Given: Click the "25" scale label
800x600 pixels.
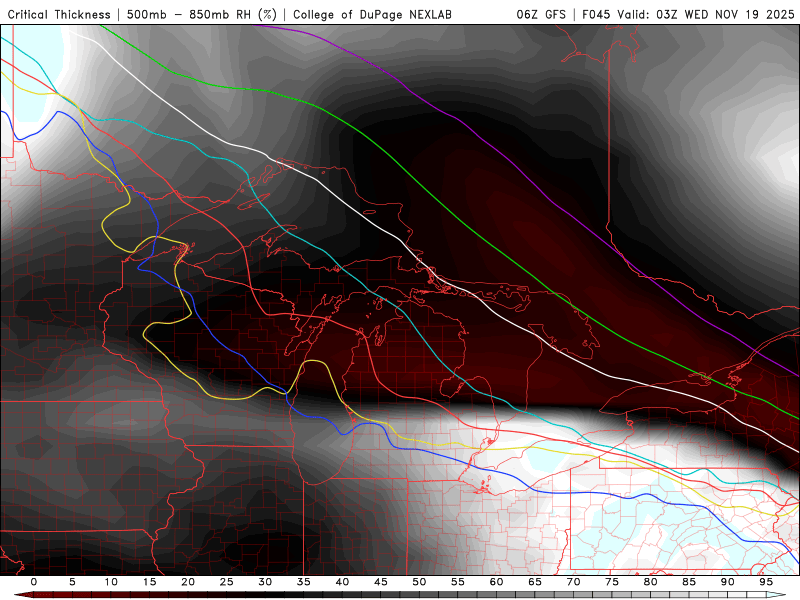Looking at the screenshot, I should coord(227,582).
